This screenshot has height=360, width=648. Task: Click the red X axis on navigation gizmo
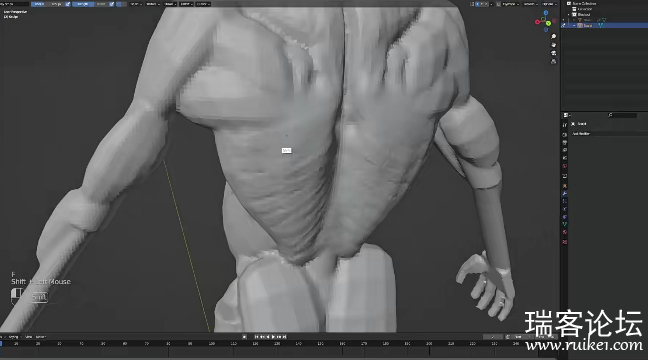point(537,22)
